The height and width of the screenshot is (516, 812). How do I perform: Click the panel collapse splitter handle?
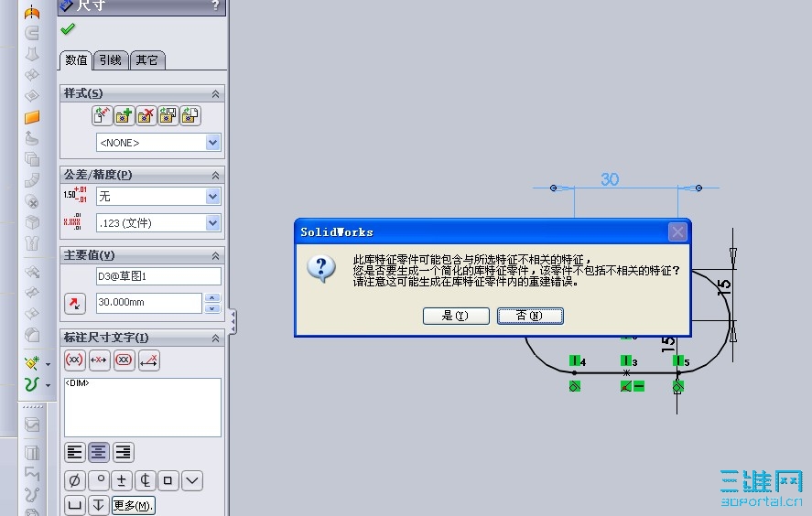coord(233,321)
